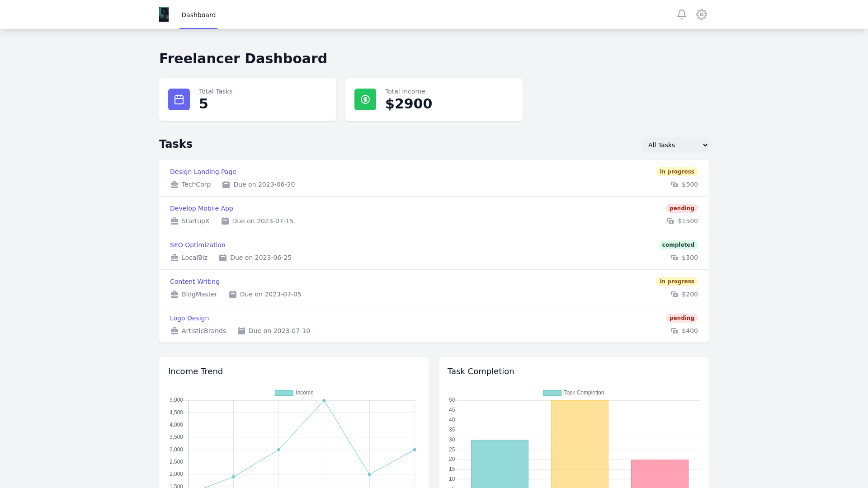Toggle the Income legend color swatch

point(284,393)
